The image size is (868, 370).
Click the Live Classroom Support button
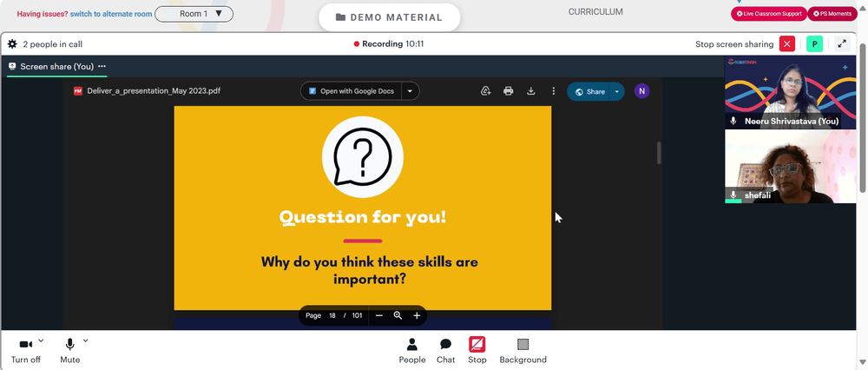point(769,14)
